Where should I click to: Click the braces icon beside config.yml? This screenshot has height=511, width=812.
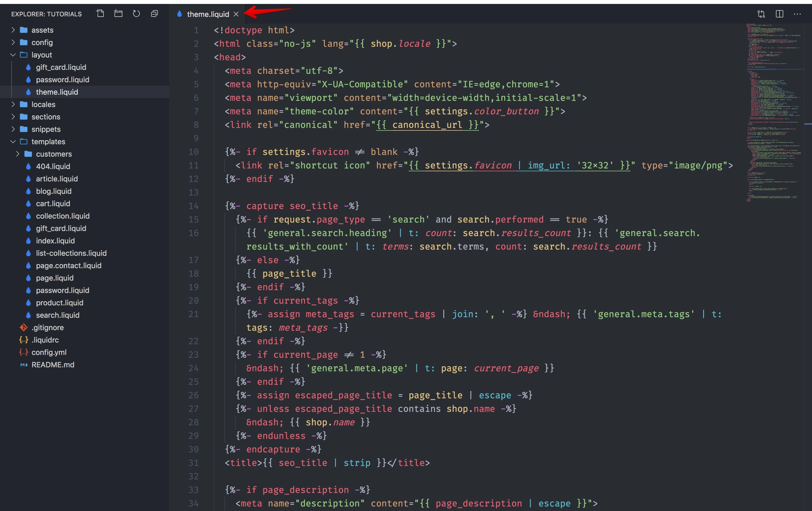[24, 352]
